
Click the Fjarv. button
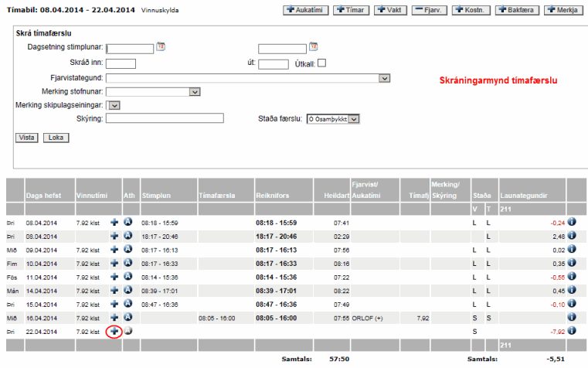[x=430, y=10]
